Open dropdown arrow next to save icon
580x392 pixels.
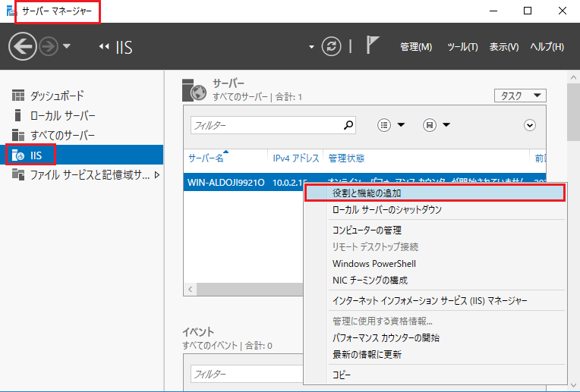pyautogui.click(x=446, y=125)
